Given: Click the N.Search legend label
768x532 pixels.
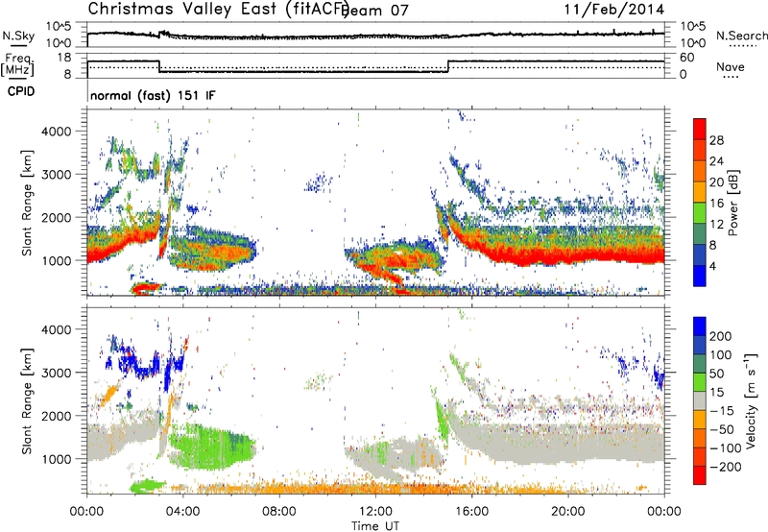Looking at the screenshot, I should 742,36.
